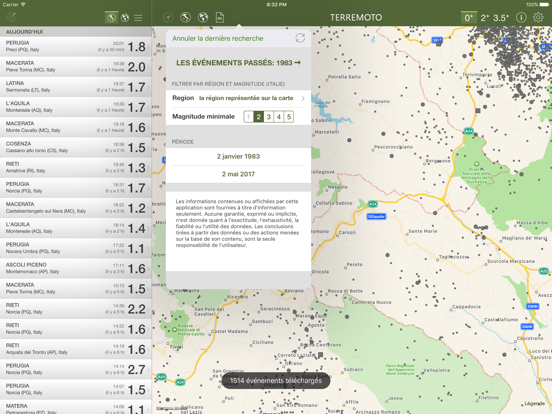
Task: Tap the Subiaco label on the map
Action: coord(353,369)
